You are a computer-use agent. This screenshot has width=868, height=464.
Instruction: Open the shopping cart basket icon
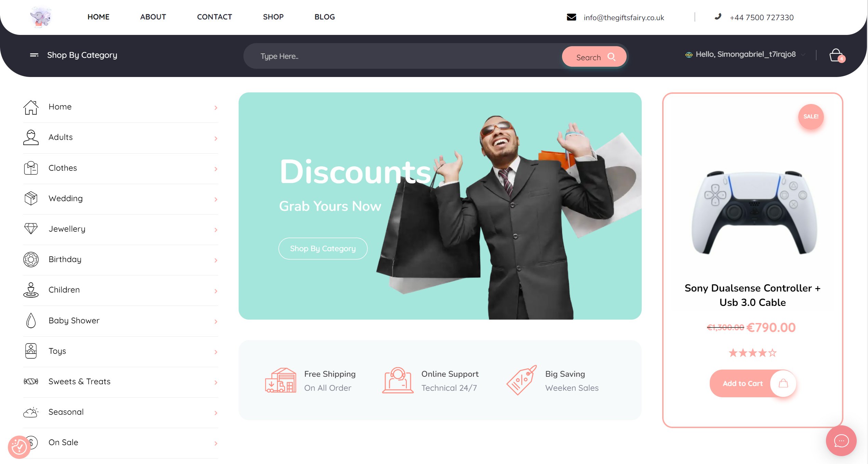[837, 55]
